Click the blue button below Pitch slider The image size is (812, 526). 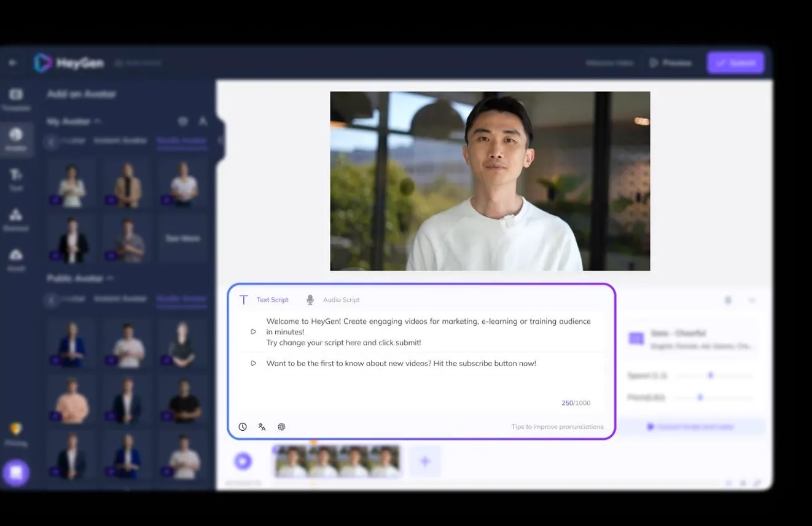point(691,426)
